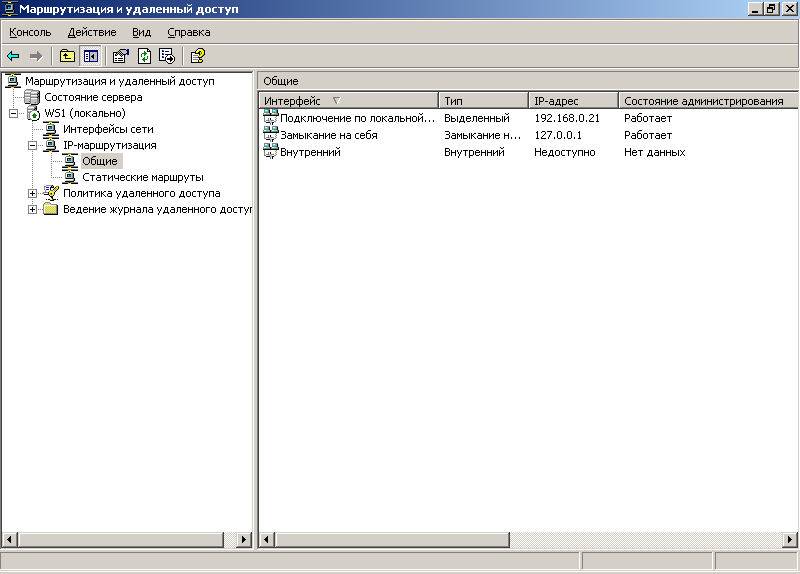Click the Выделенный type cell
The height and width of the screenshot is (574, 800).
(477, 118)
